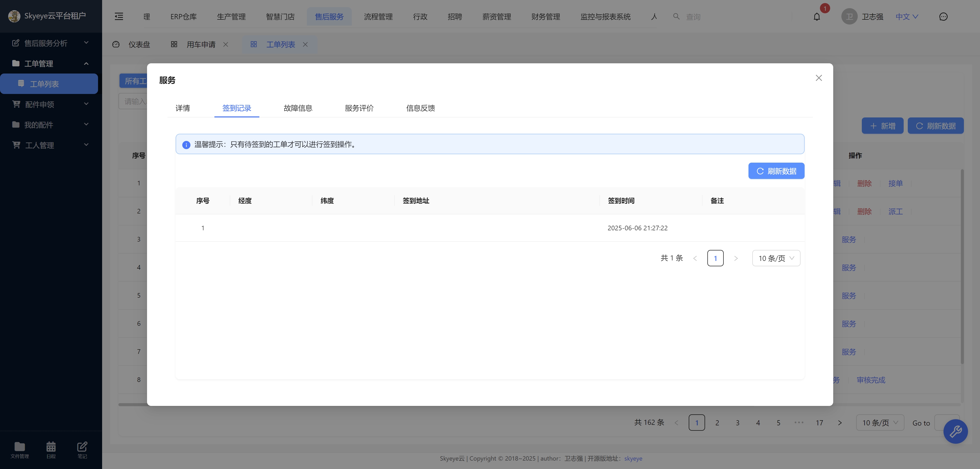Open the notifications bell
This screenshot has width=980, height=469.
coord(817,17)
